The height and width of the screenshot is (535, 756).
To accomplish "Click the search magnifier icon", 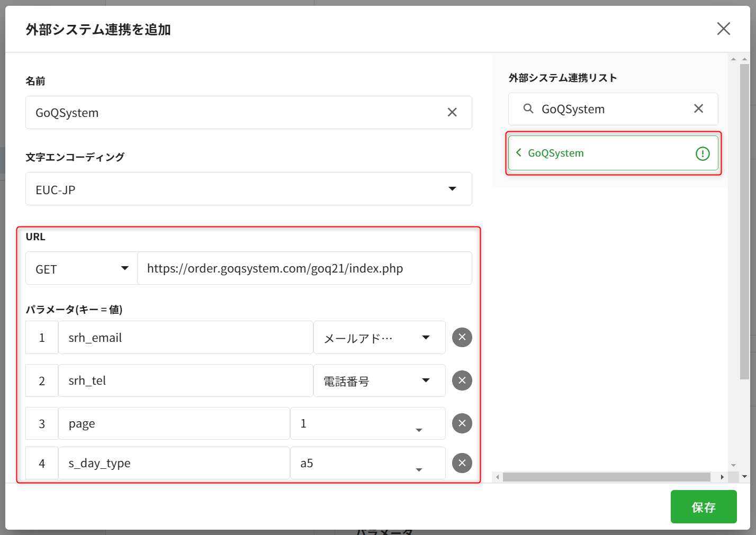I will [x=528, y=108].
